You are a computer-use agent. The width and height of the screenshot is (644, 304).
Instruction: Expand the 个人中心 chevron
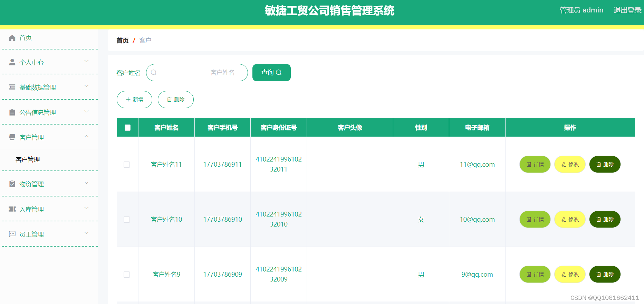87,61
